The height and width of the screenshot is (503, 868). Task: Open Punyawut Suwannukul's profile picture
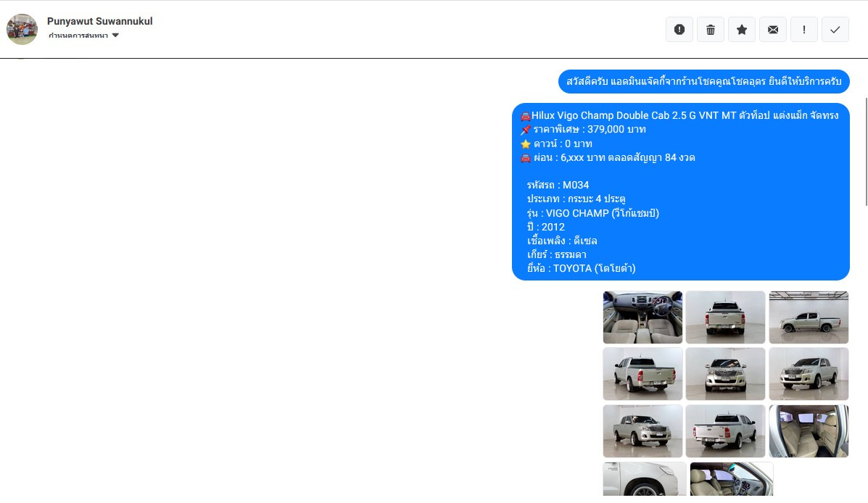coord(22,29)
